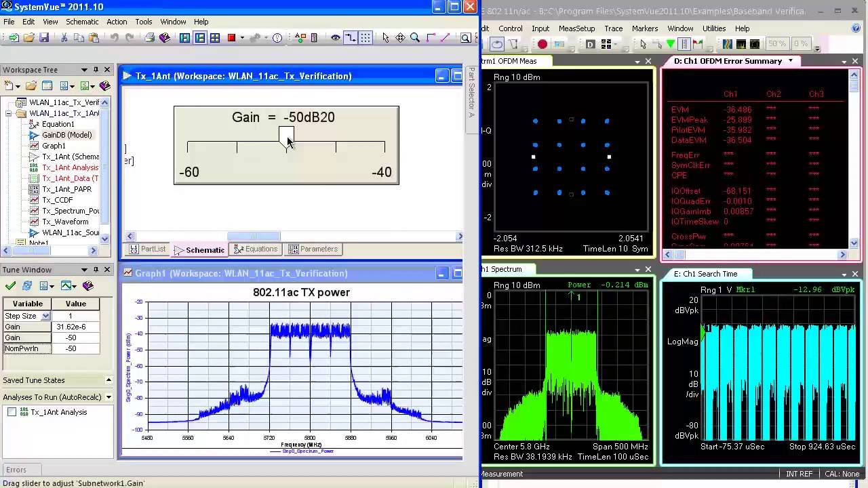Click the circled exclamation info icon

277,38
